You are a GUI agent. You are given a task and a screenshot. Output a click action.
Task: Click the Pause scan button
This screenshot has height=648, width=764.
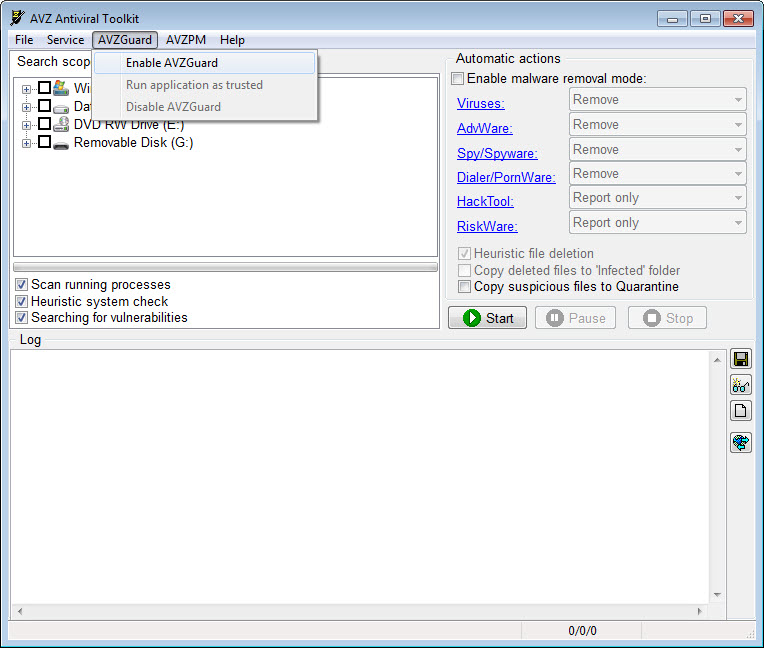pos(575,318)
